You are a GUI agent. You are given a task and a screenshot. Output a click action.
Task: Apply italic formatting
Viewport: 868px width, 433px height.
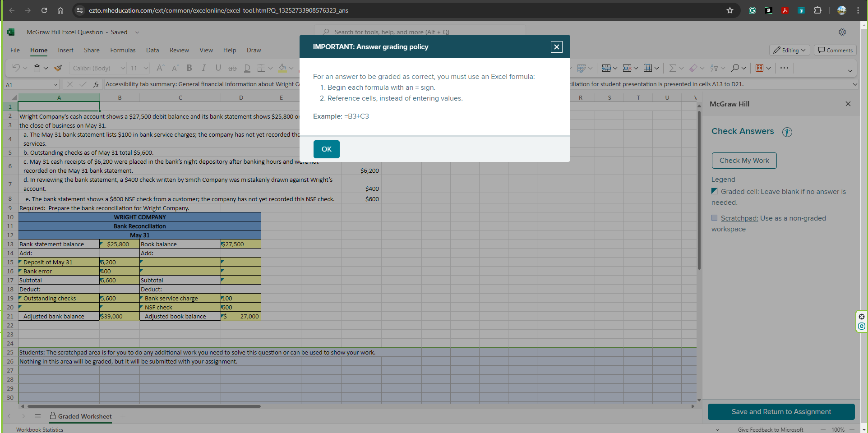point(203,68)
